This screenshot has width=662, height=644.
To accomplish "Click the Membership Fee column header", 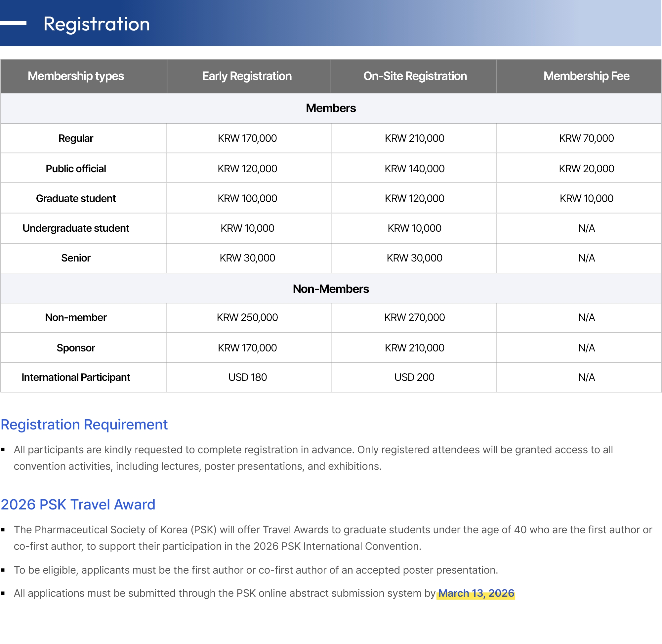I will click(x=586, y=76).
